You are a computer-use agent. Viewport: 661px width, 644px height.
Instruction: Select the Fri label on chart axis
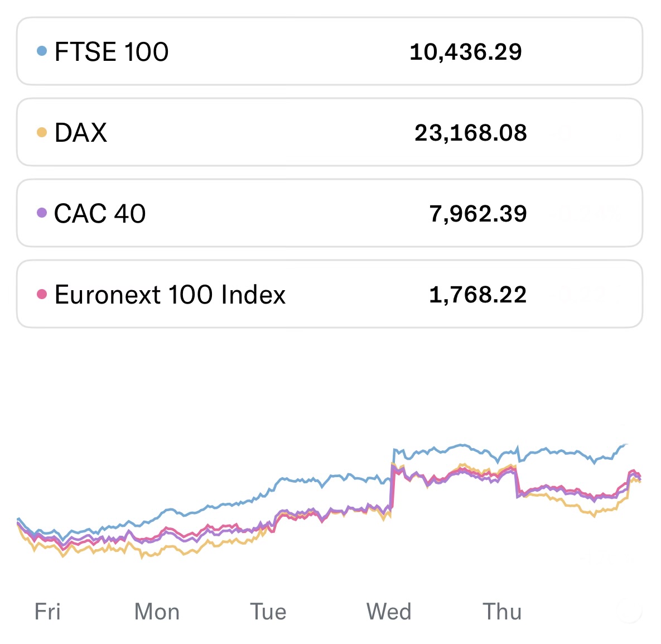point(47,612)
